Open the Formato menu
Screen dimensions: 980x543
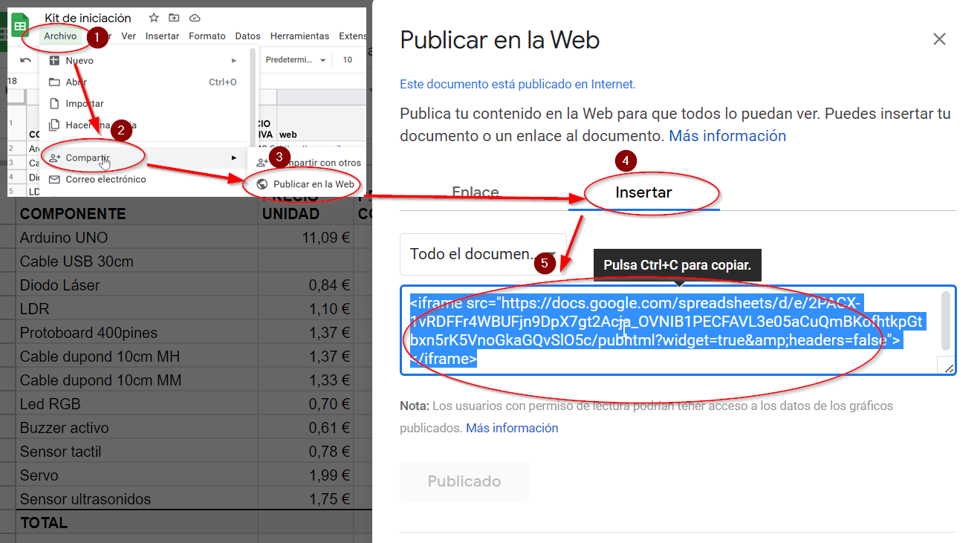pos(207,36)
